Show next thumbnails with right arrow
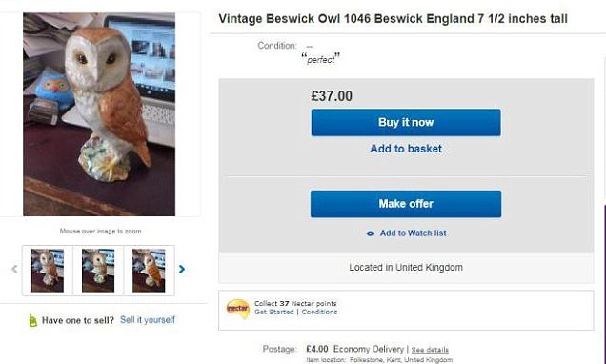Image resolution: width=606 pixels, height=364 pixels. tap(182, 269)
